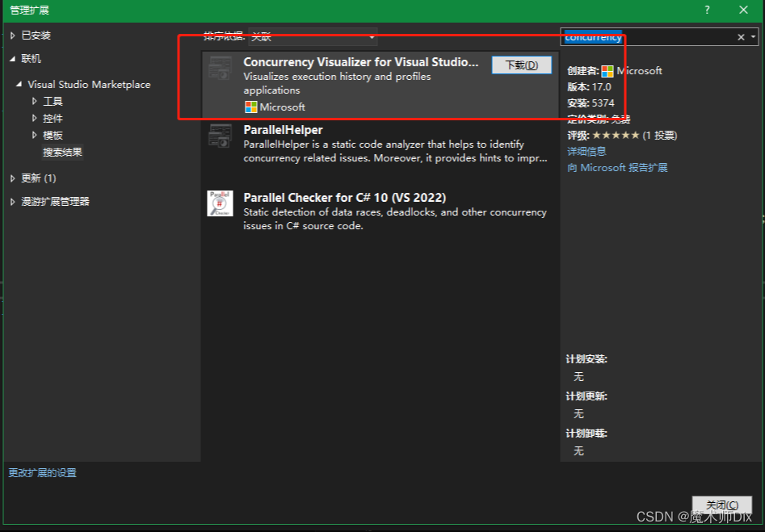Click the 下载(D) download button
765x532 pixels.
[x=522, y=65]
